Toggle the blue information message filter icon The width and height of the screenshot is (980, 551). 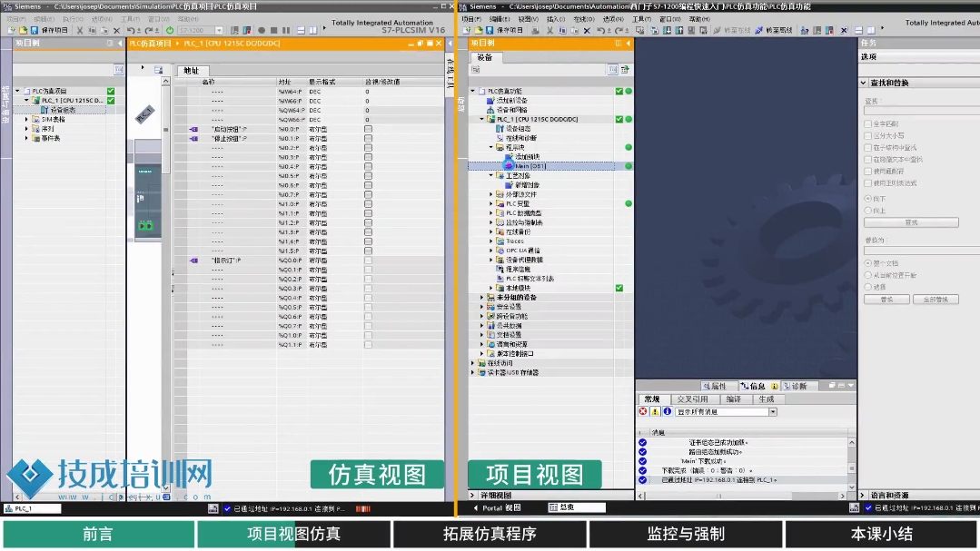click(x=667, y=412)
